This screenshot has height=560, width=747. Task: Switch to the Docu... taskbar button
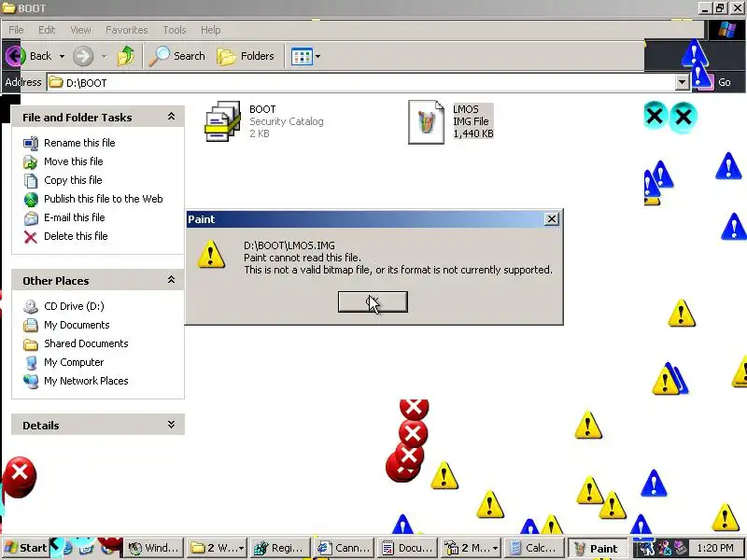tap(407, 548)
